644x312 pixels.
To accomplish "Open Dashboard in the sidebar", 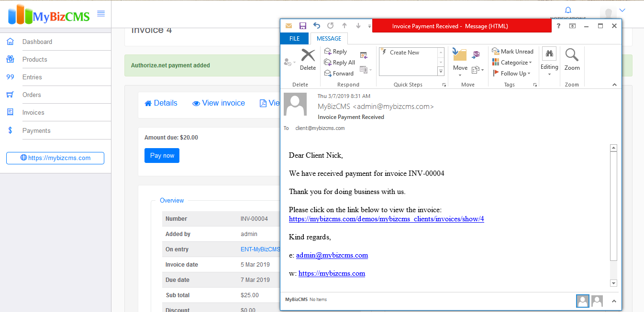I will [x=37, y=42].
